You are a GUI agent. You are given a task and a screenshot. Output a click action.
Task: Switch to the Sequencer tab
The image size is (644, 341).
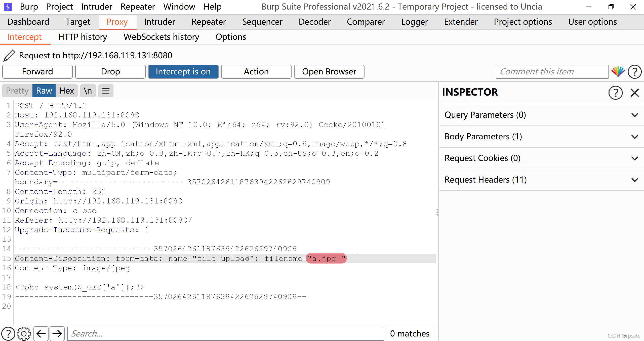coord(262,22)
